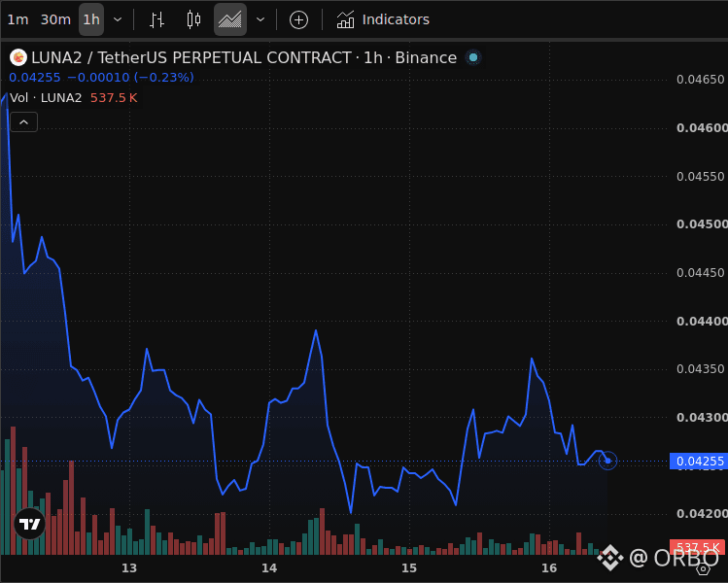Click the 537.5 K volume value
This screenshot has height=583, width=728.
tap(114, 98)
